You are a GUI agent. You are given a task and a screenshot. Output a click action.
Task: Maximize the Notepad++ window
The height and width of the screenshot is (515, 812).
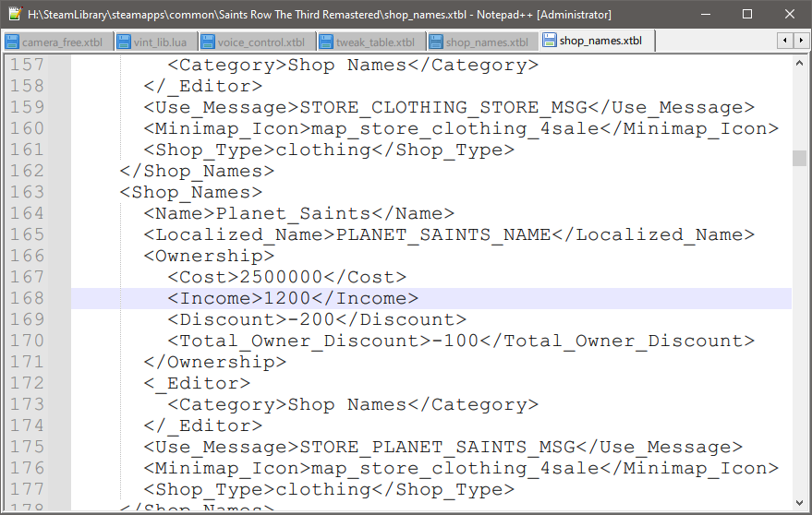click(747, 14)
